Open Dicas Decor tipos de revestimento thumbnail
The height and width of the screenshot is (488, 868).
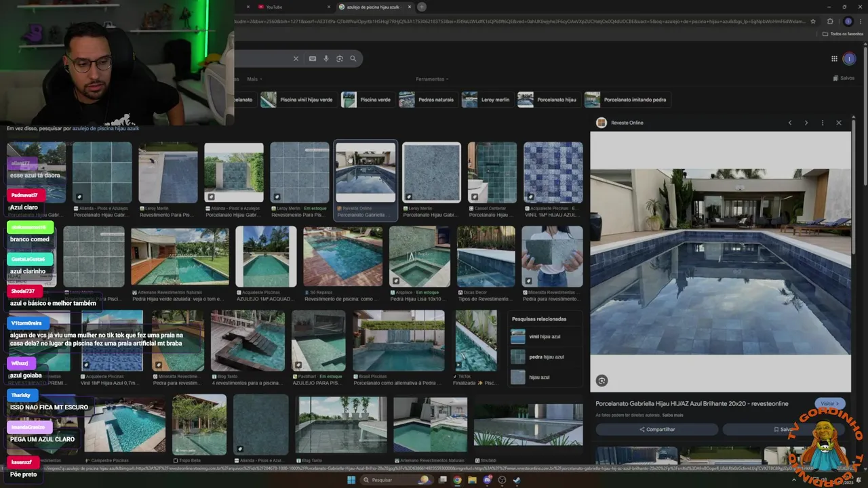point(486,257)
